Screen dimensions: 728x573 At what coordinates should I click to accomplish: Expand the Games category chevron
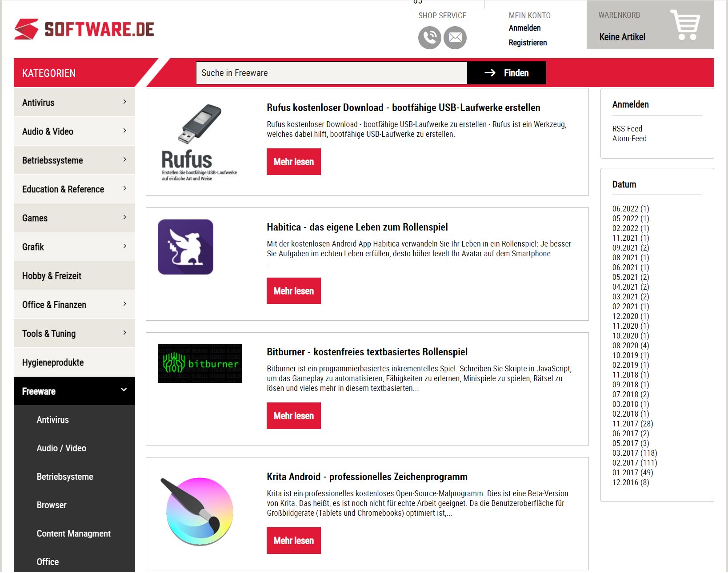pos(124,217)
